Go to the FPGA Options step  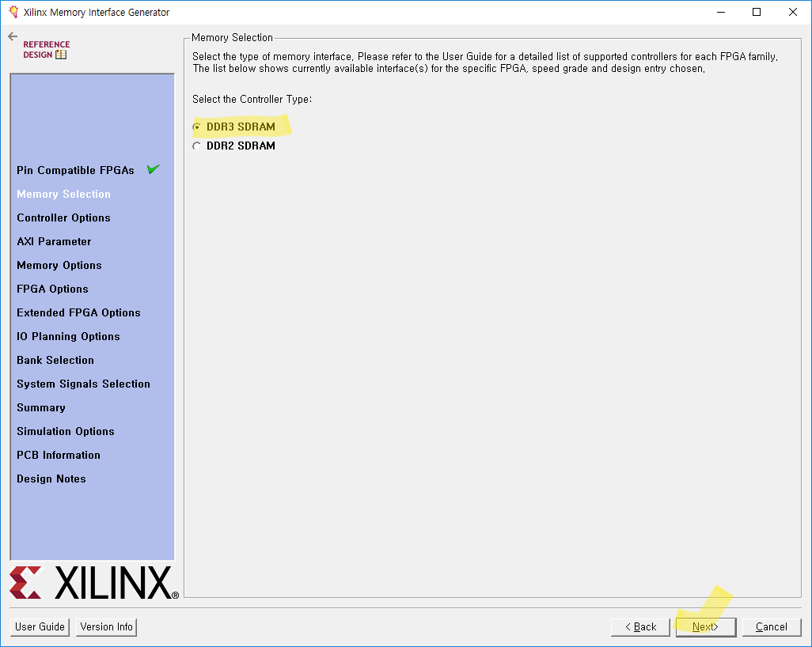pyautogui.click(x=52, y=289)
